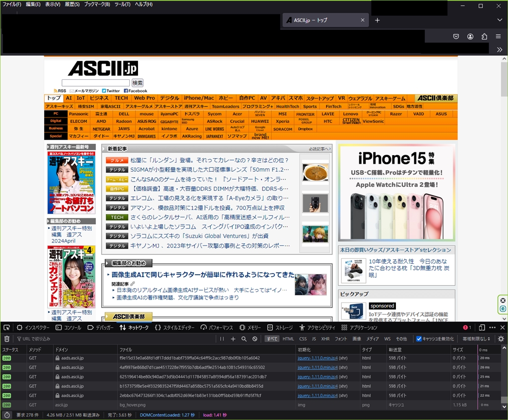
Task: Filter network requests by JS
Action: [314, 339]
